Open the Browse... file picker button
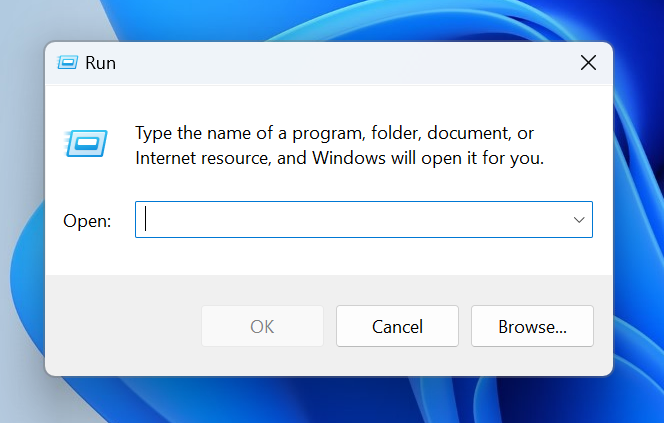 532,326
